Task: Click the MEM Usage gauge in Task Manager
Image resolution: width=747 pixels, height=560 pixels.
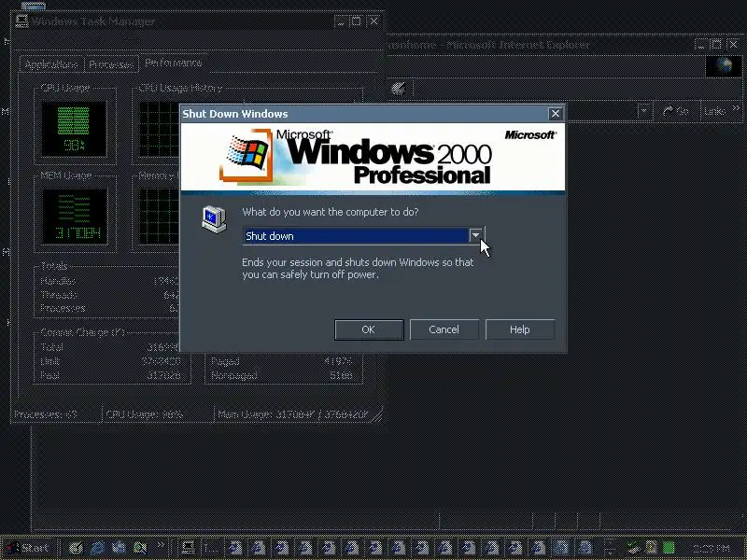Action: point(74,216)
